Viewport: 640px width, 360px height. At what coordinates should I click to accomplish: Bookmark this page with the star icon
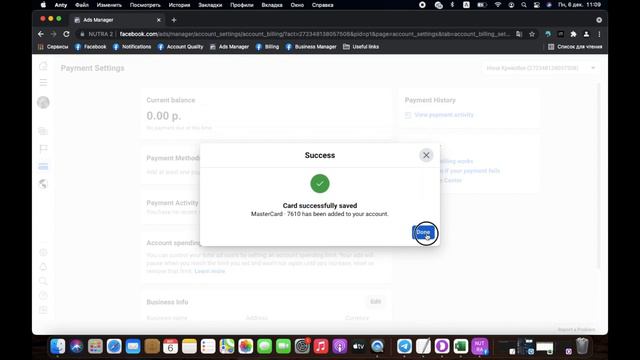pyautogui.click(x=532, y=34)
